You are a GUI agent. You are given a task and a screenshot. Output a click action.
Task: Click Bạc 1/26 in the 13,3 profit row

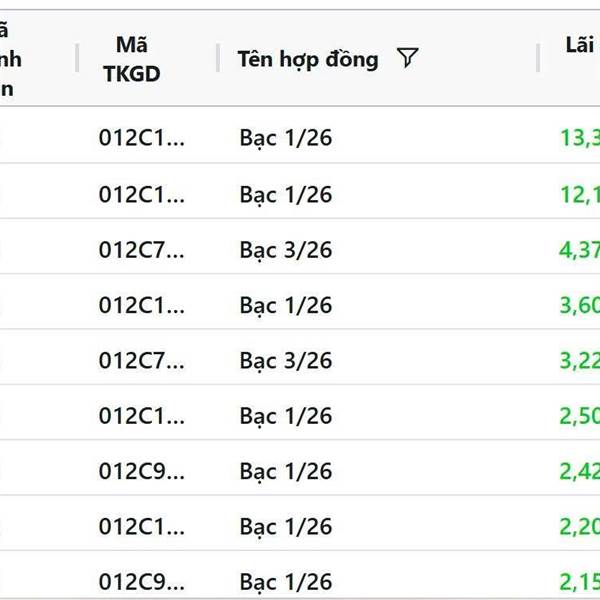coord(286,138)
